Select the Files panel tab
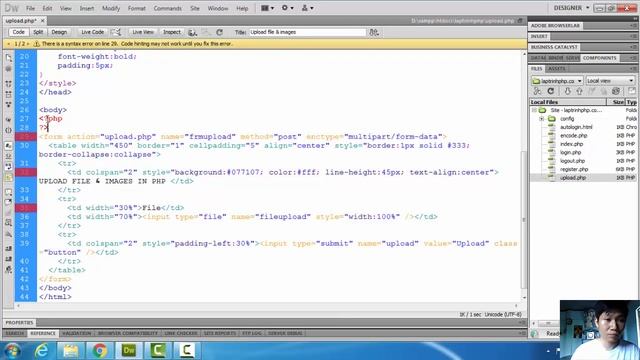640x360 pixels. click(537, 69)
